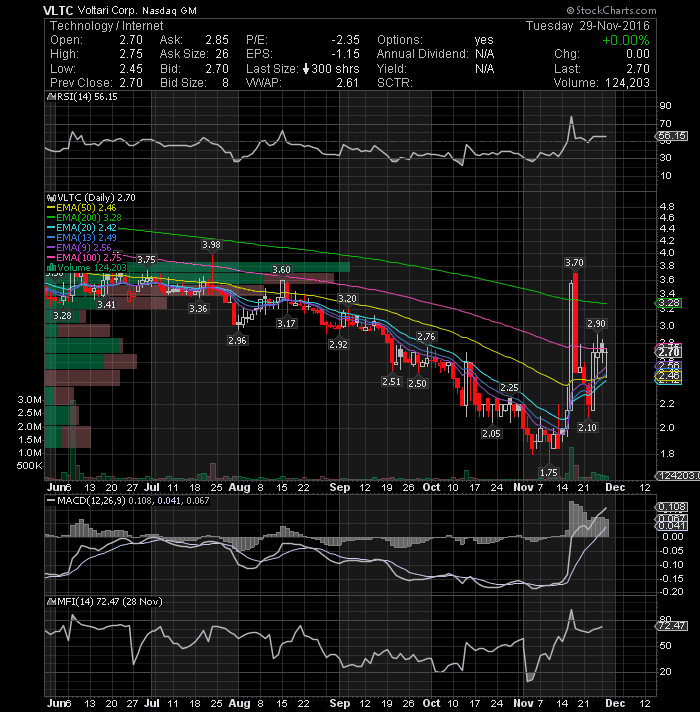Click the SCTR: label
Viewport: 700px width, 712px height.
394,83
